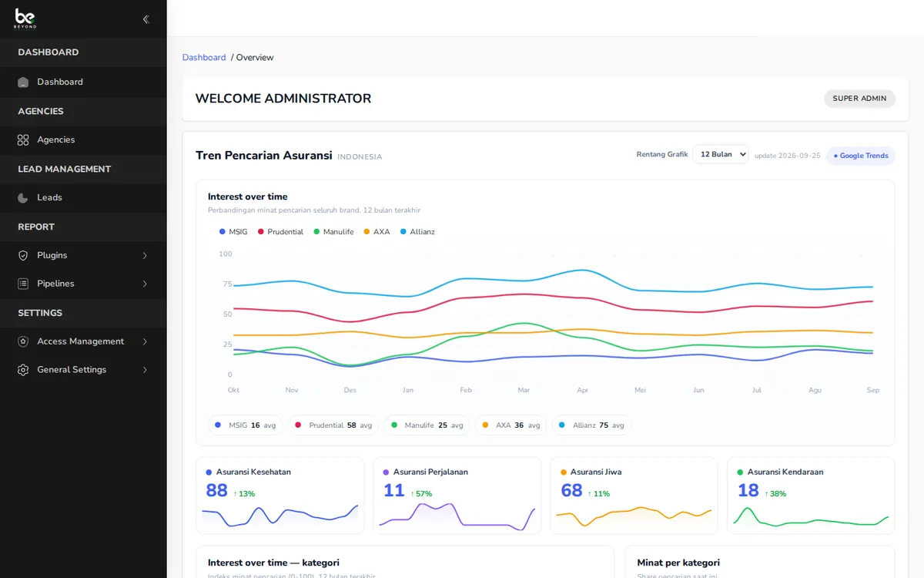This screenshot has width=924, height=578.
Task: Click the update 2026-09-25 text
Action: (788, 156)
